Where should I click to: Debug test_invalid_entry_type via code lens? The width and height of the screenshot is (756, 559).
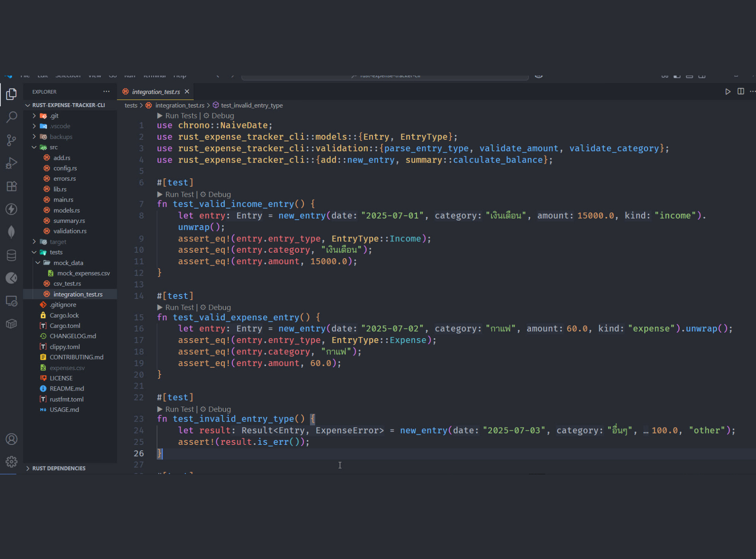click(216, 409)
